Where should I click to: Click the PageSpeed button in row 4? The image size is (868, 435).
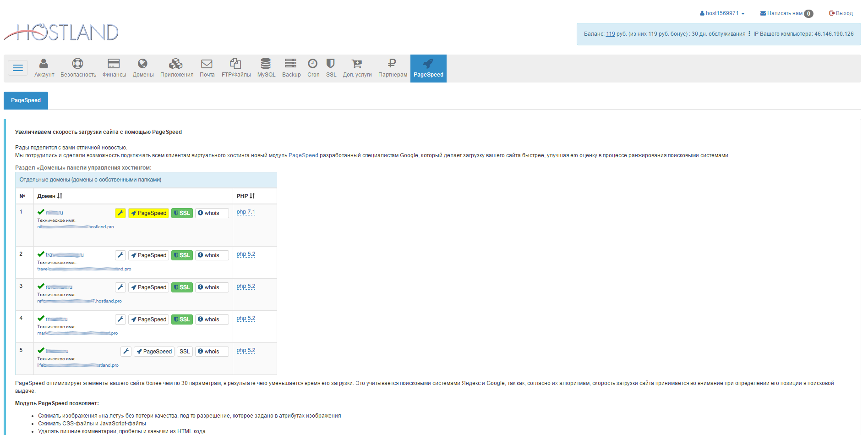[148, 319]
